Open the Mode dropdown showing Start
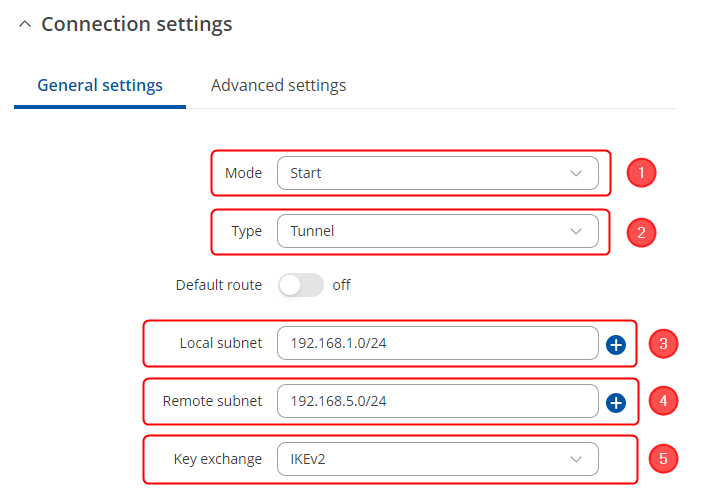Screen dimensions: 701x492 point(437,173)
